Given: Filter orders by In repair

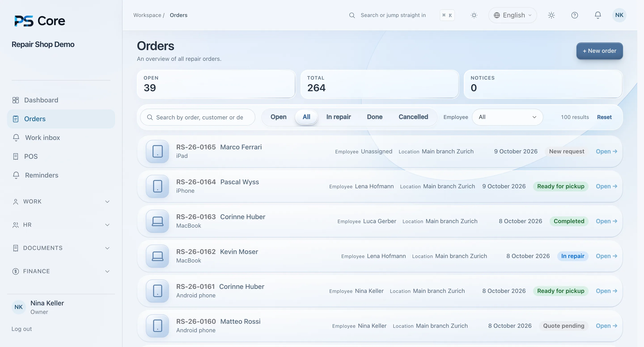Looking at the screenshot, I should pos(339,117).
